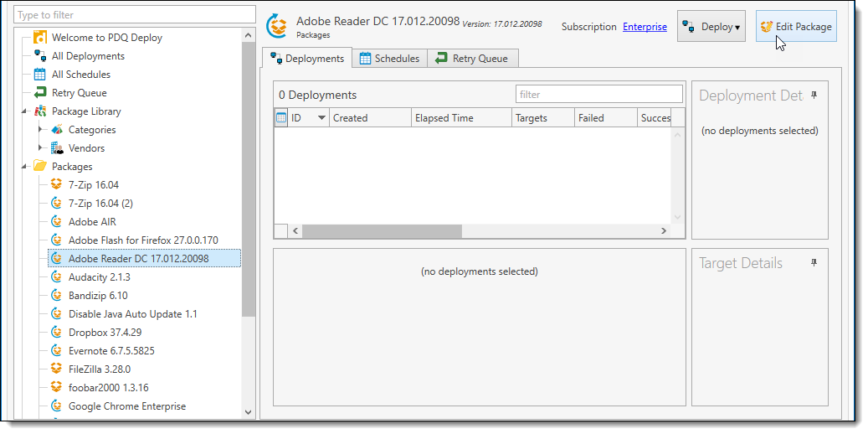Select Adobe Reader DC 17.012.20098 in tree

[x=145, y=258]
